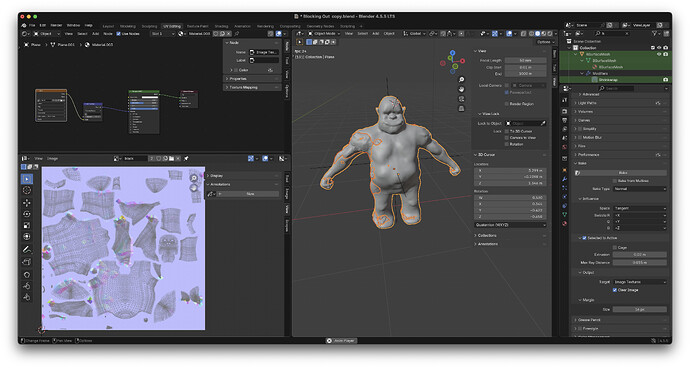Select the Shrinkwrap modifier in the outliner
The image size is (690, 368).
coord(607,80)
